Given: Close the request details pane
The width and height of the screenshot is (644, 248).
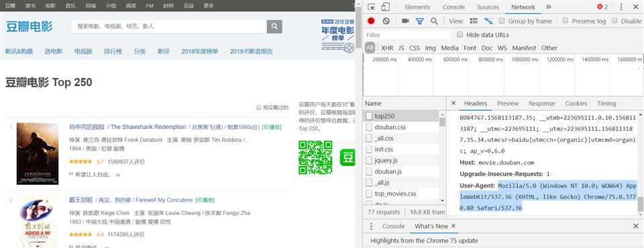Looking at the screenshot, I should pyautogui.click(x=453, y=104).
